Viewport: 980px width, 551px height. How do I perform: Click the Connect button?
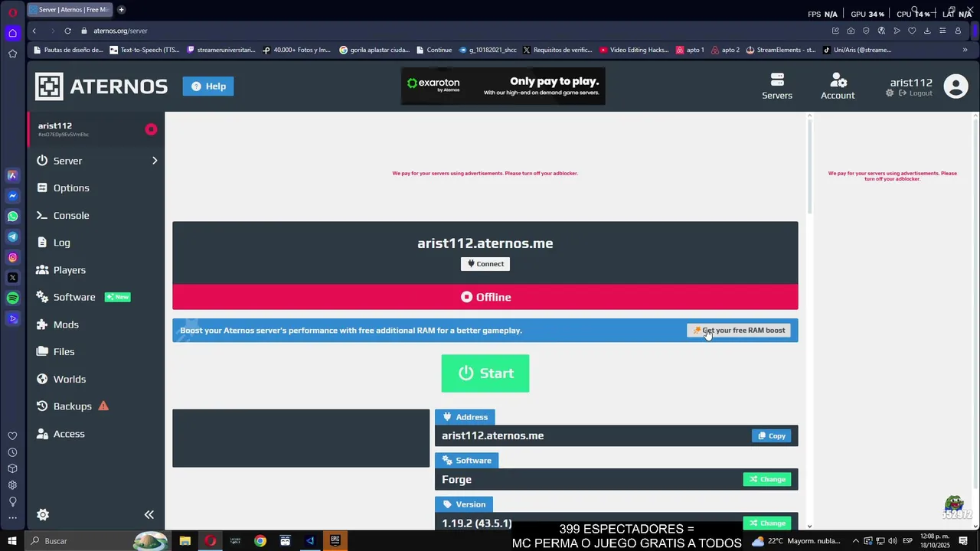coord(485,264)
